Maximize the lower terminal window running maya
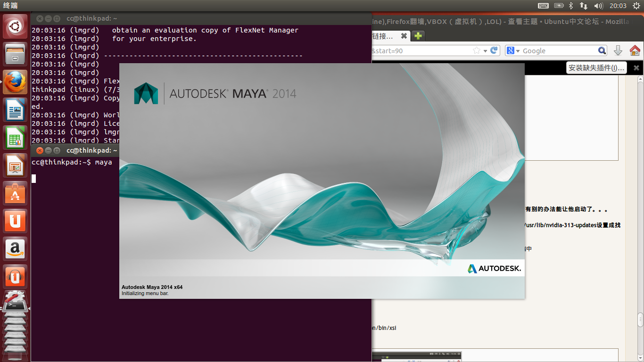 click(57, 150)
